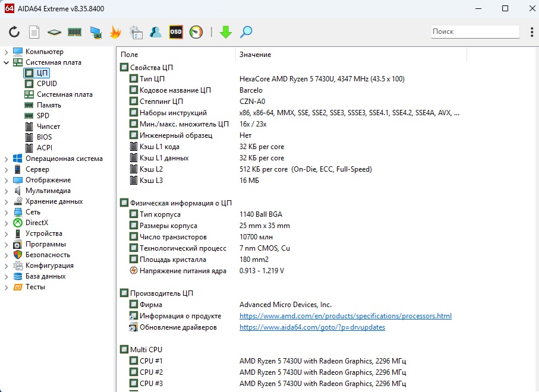Click the Refresh toolbar icon
539x392 pixels.
(x=14, y=32)
